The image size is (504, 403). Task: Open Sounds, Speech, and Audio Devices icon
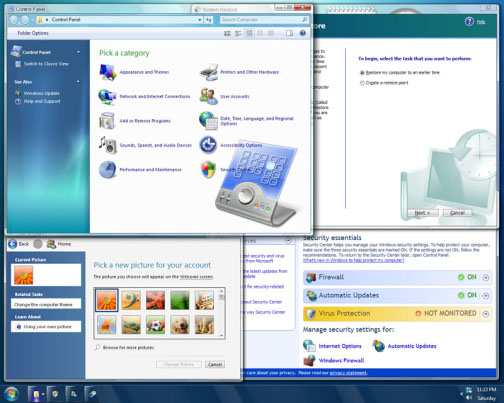coord(108,145)
